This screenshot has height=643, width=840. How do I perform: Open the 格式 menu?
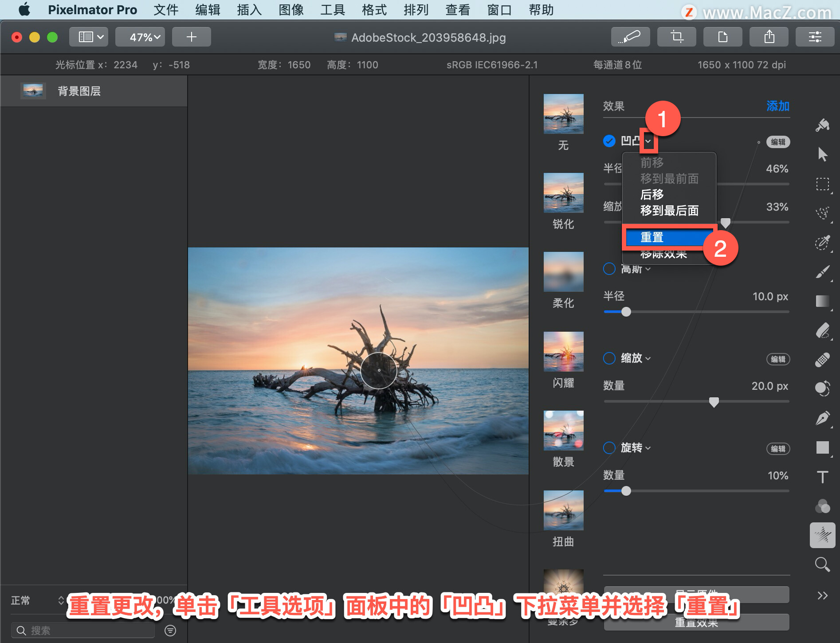pyautogui.click(x=374, y=10)
